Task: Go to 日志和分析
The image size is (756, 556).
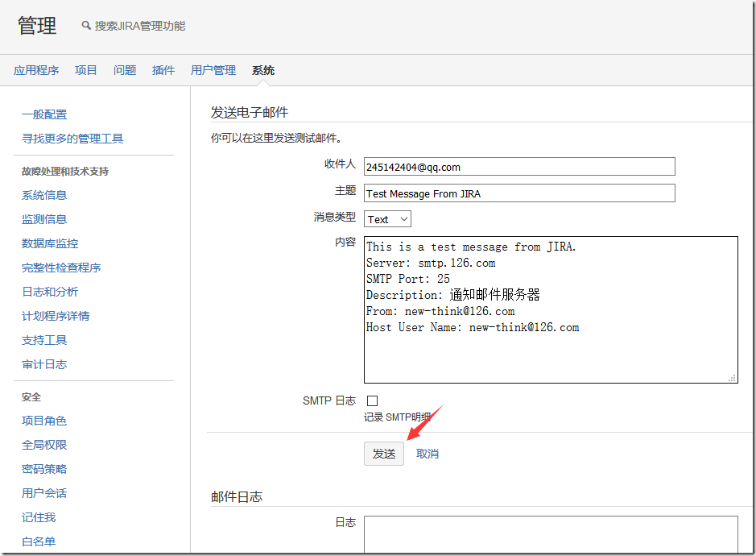Action: click(50, 292)
